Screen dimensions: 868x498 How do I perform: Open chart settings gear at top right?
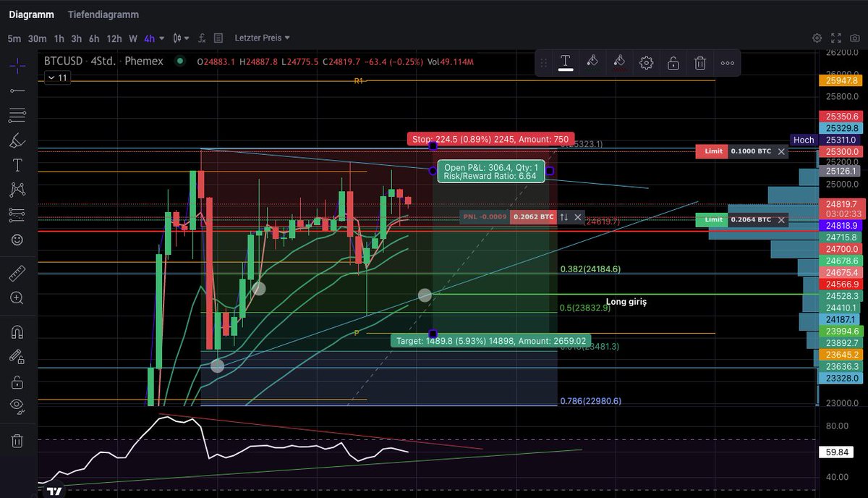coord(817,38)
